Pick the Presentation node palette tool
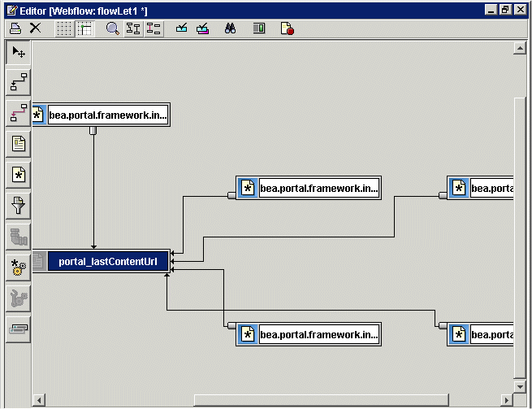 point(19,144)
